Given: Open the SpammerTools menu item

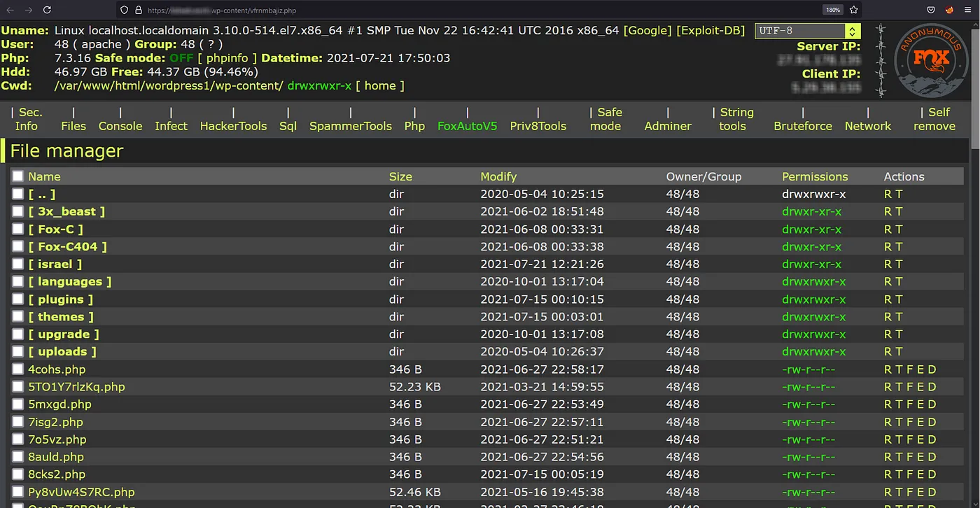Looking at the screenshot, I should pos(351,126).
